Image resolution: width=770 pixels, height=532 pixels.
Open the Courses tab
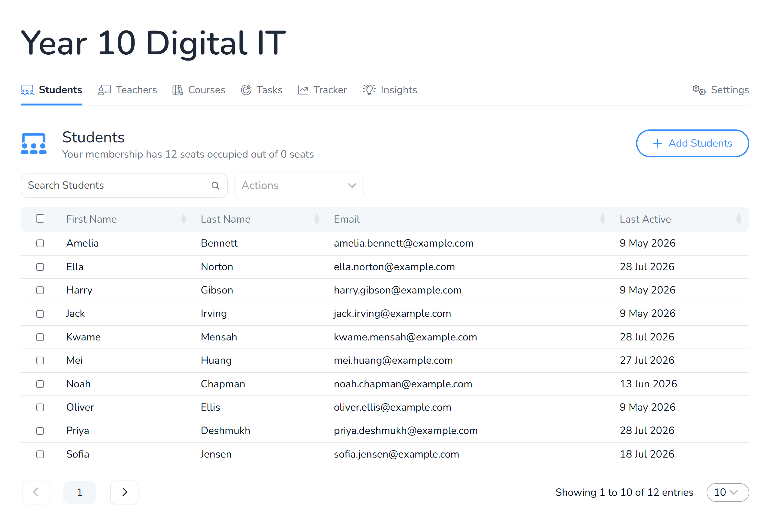tap(199, 90)
